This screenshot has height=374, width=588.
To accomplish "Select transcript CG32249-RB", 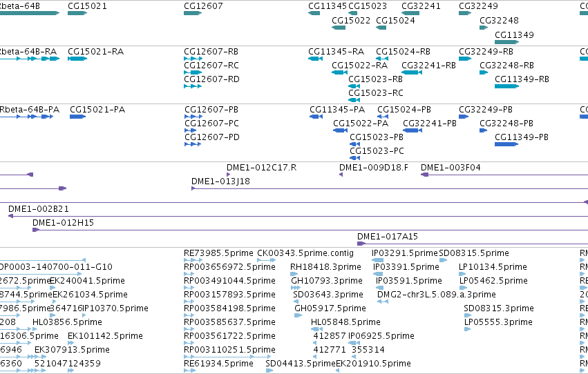I will pyautogui.click(x=465, y=59).
